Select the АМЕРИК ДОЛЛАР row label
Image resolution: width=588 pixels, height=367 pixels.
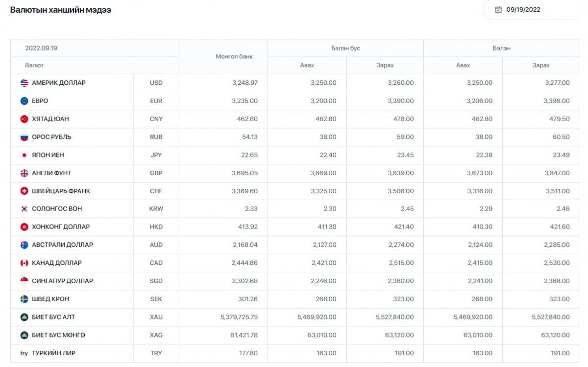pos(59,83)
